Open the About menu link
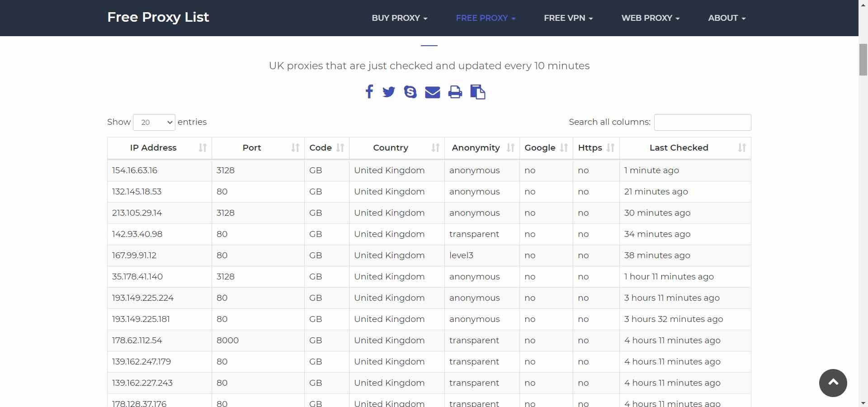 click(726, 18)
